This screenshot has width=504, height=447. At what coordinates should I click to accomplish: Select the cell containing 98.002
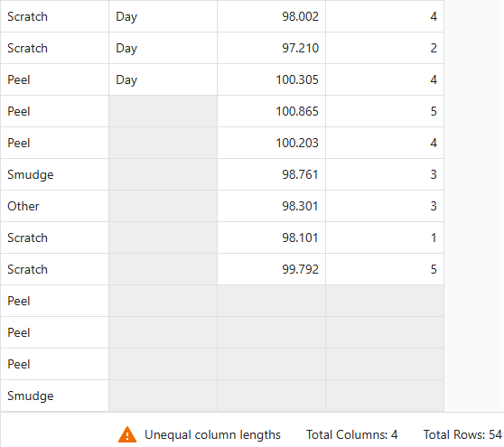(271, 16)
